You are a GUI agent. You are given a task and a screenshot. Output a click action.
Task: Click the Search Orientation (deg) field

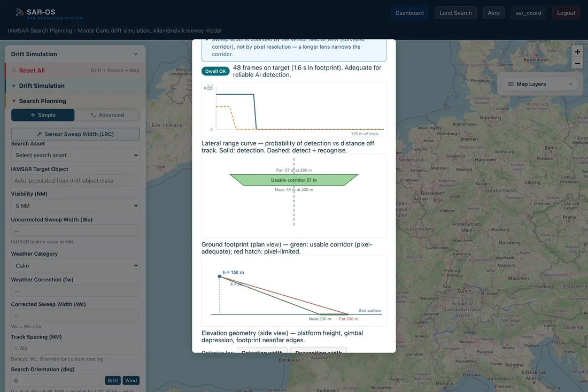coord(57,380)
